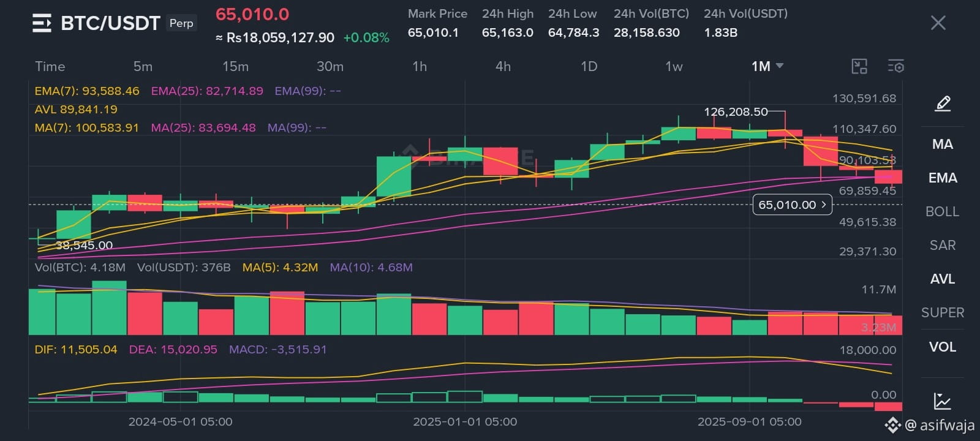
Task: Open the 1M timeframe dropdown
Action: coord(767,66)
